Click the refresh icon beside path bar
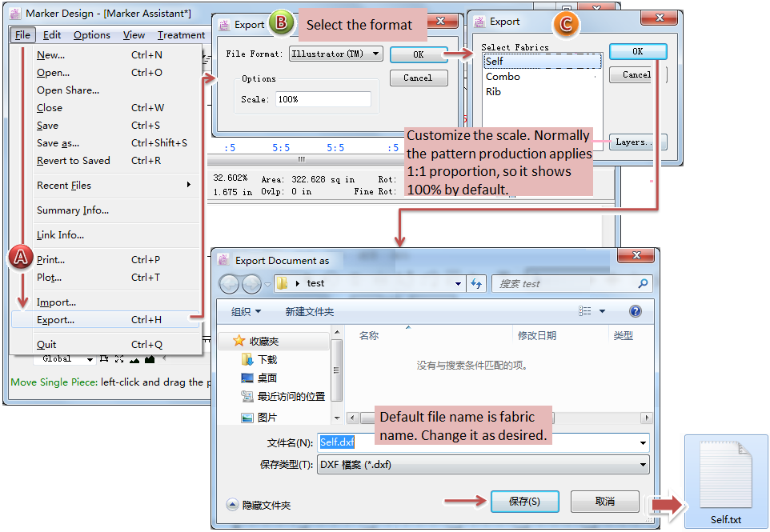 477,283
